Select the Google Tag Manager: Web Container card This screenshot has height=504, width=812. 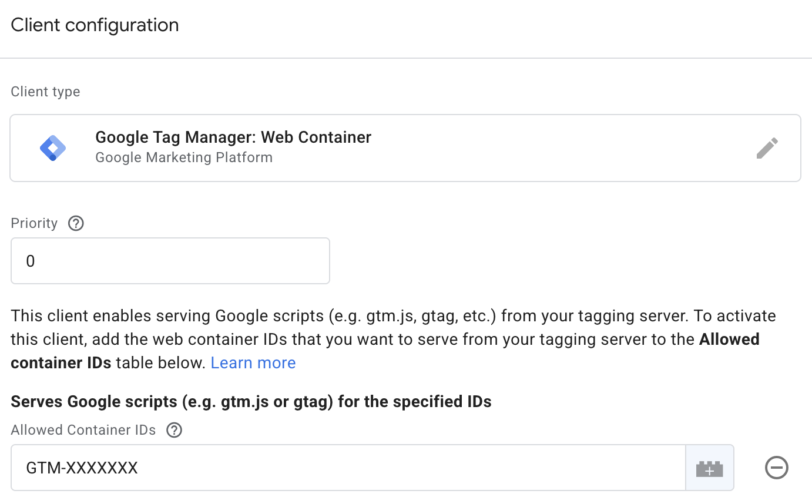pyautogui.click(x=405, y=148)
